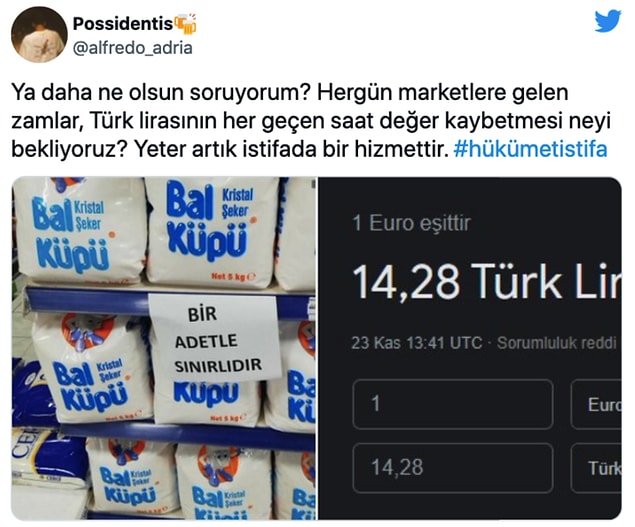Screen dimensions: 635x527
Task: Click the Sorumluluk reddi disclaimer link
Action: (557, 343)
